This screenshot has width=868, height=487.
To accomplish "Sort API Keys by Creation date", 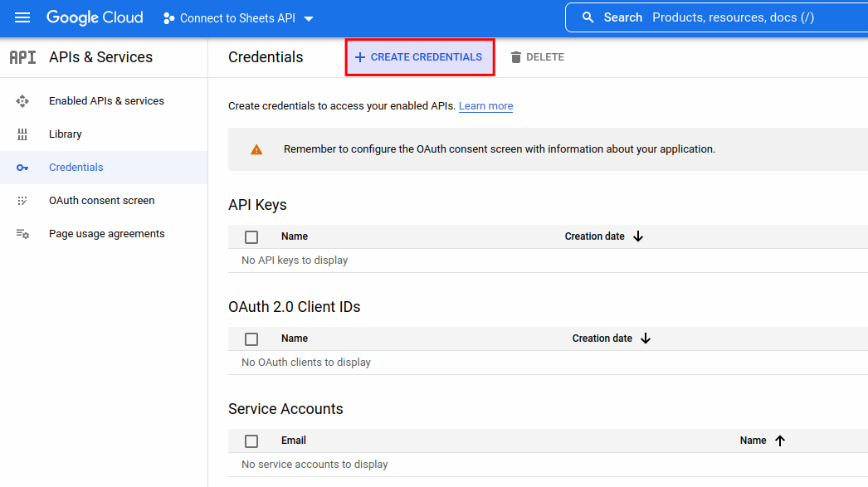I will (x=594, y=236).
